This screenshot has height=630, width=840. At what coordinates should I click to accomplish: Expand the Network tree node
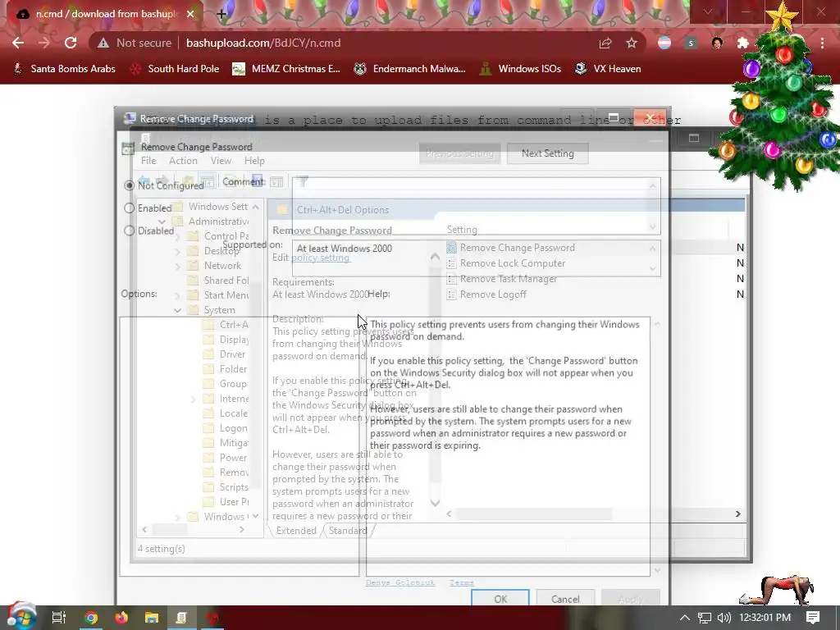point(177,266)
